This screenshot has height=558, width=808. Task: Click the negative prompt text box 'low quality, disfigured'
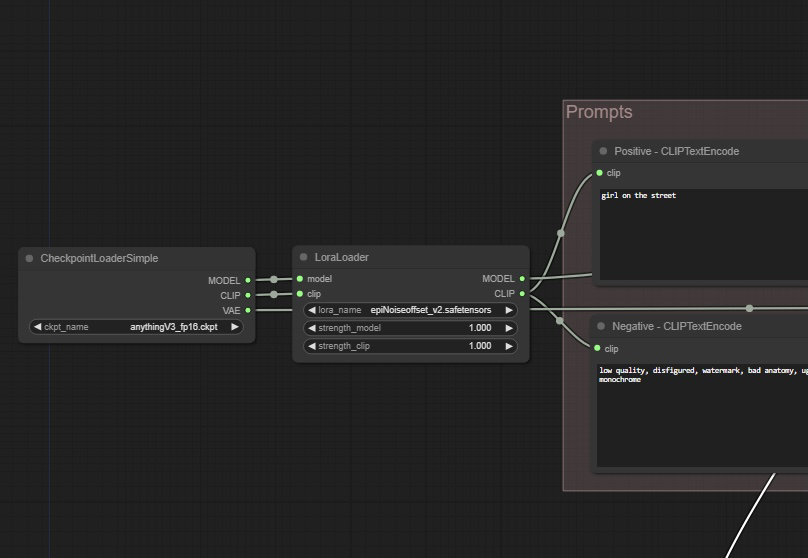(x=702, y=415)
